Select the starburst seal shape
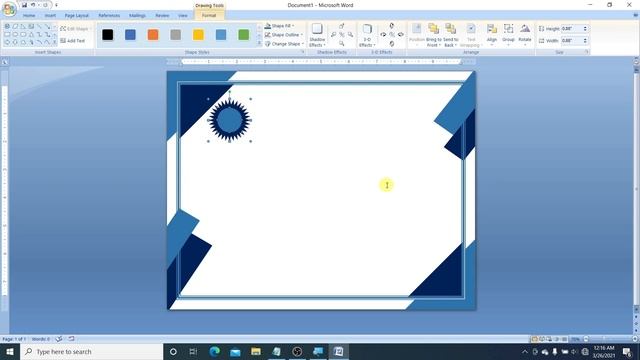640x360 pixels. 229,120
